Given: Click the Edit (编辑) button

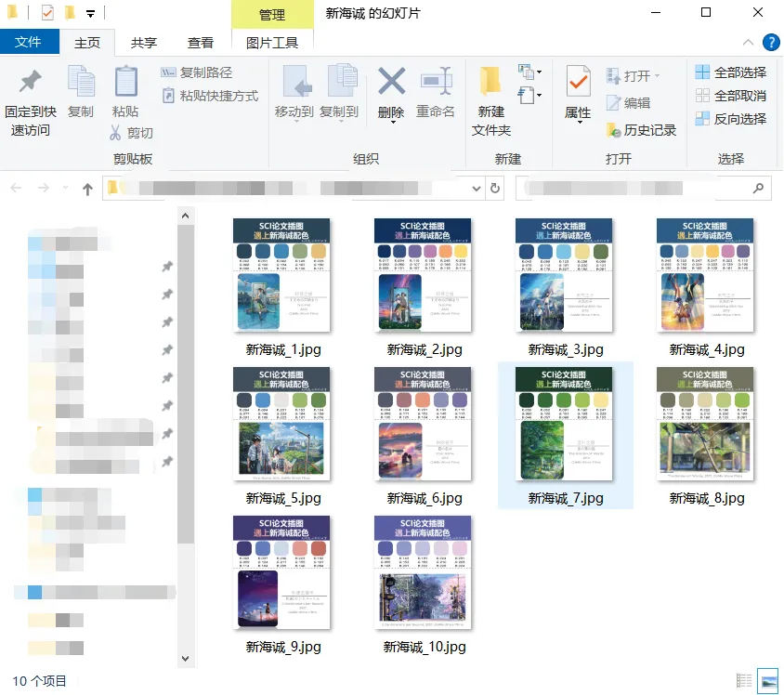Looking at the screenshot, I should 629,103.
